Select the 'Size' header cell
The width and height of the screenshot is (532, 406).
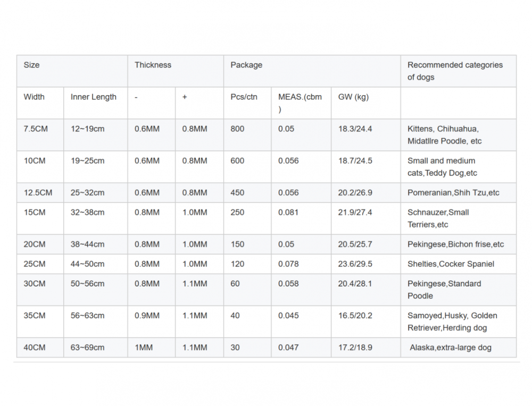(72, 71)
